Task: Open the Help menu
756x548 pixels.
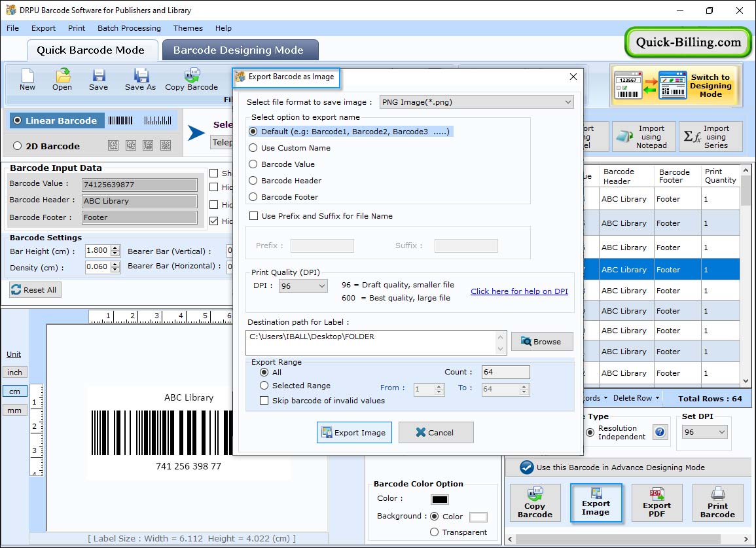Action: 223,28
